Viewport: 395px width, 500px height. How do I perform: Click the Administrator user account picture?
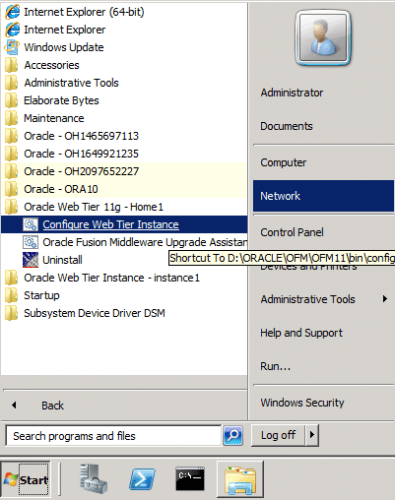pyautogui.click(x=323, y=38)
